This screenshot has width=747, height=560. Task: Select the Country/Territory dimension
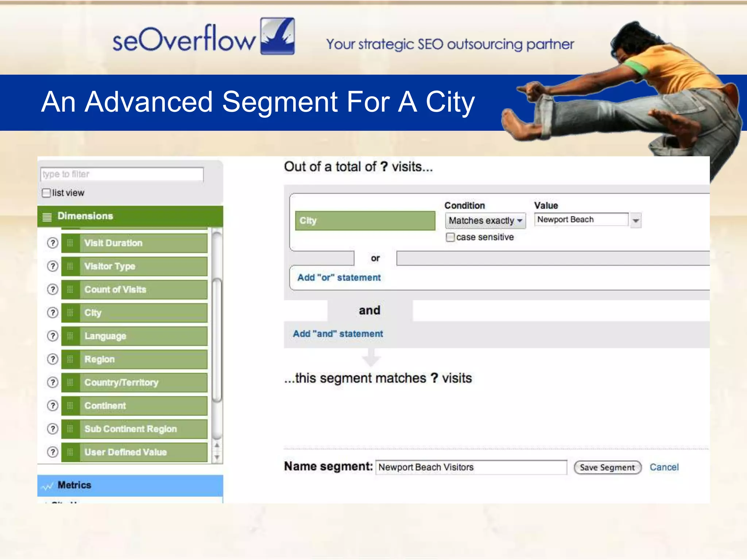pyautogui.click(x=134, y=382)
